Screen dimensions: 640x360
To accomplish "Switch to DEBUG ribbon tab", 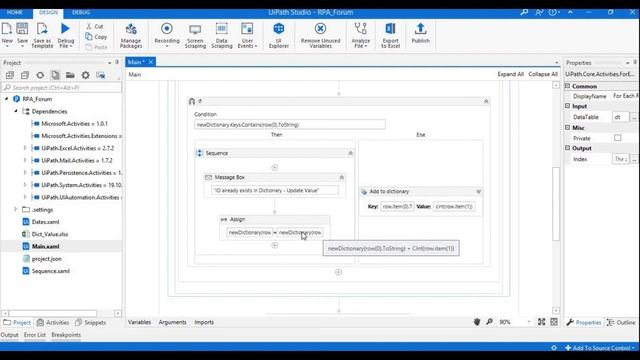I will tap(81, 13).
